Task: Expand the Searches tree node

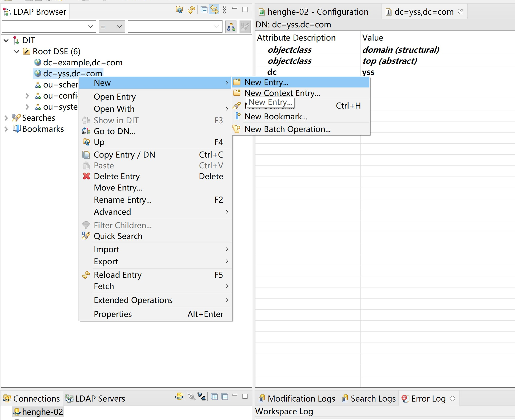Action: [6, 118]
